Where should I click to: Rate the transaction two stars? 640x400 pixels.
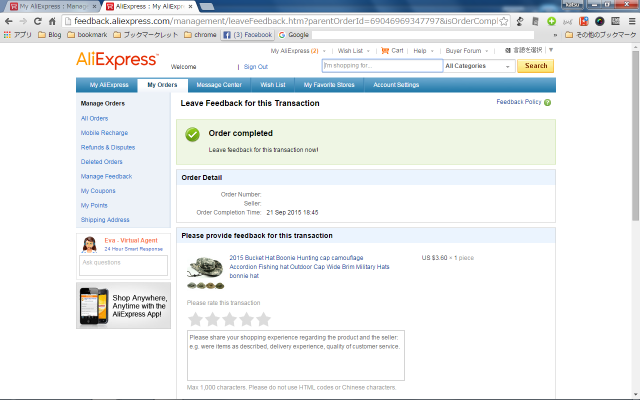213,319
